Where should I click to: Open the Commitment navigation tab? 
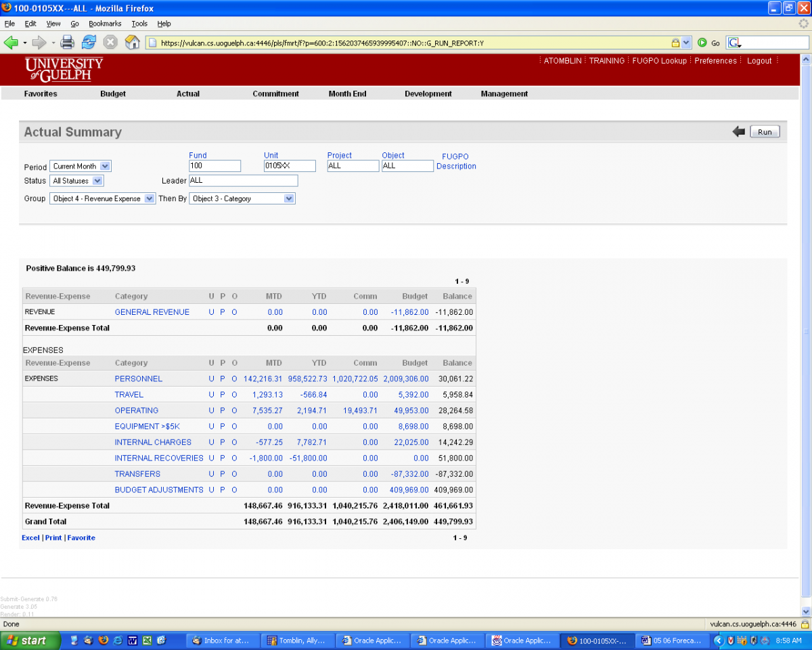pos(275,94)
